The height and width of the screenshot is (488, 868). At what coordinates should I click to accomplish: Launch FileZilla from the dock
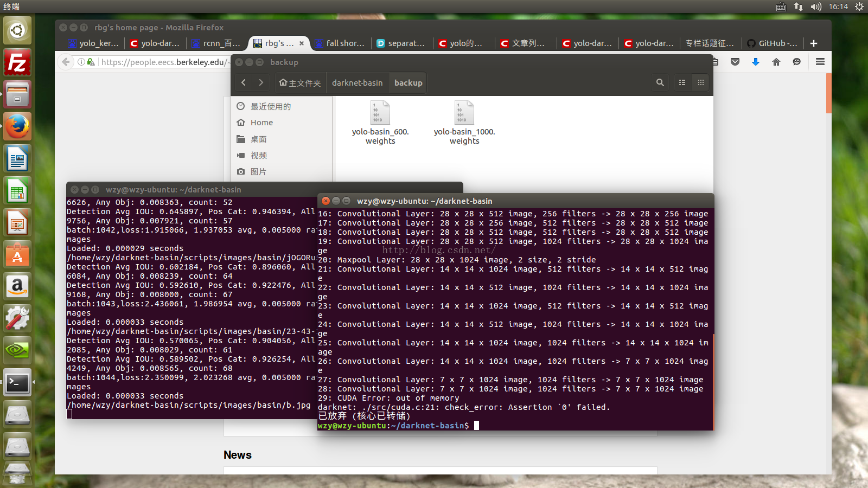(17, 62)
